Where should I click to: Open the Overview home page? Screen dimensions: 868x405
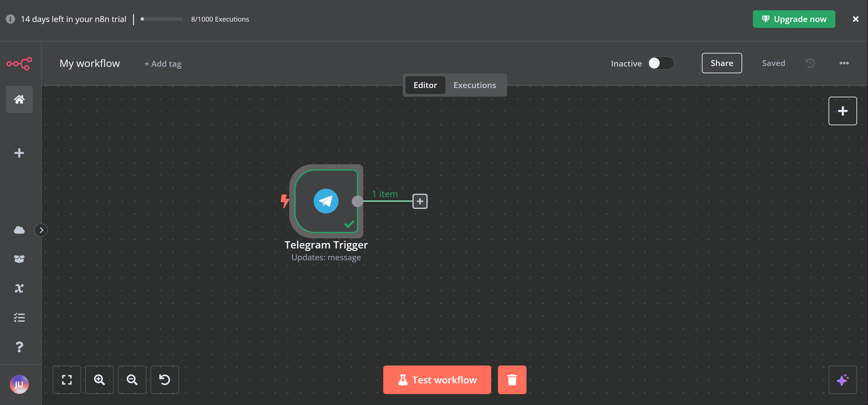click(x=19, y=99)
